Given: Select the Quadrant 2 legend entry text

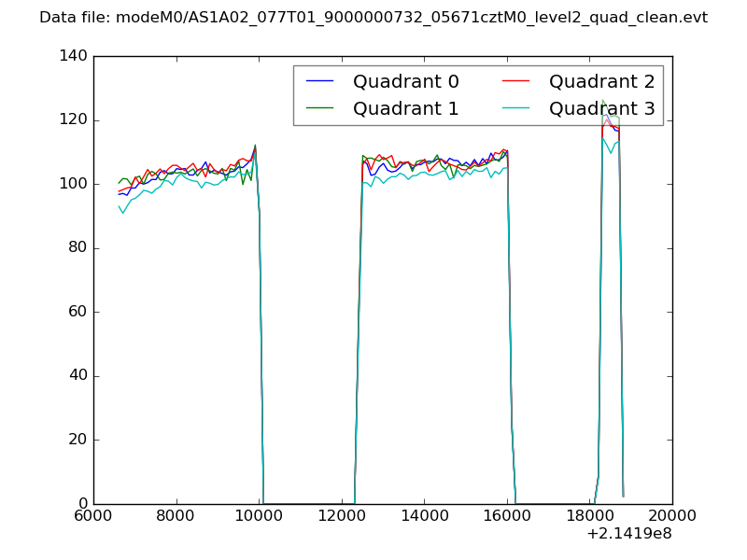Looking at the screenshot, I should point(601,81).
